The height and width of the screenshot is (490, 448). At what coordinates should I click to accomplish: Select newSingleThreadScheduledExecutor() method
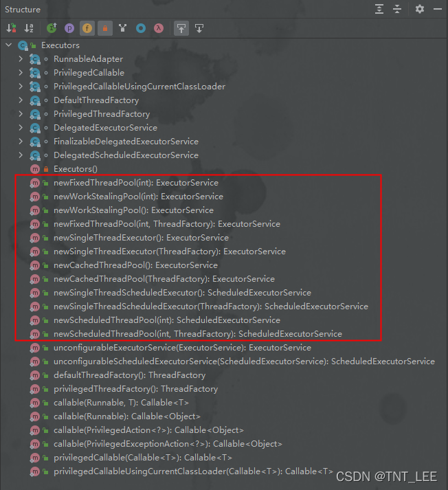[x=183, y=293]
